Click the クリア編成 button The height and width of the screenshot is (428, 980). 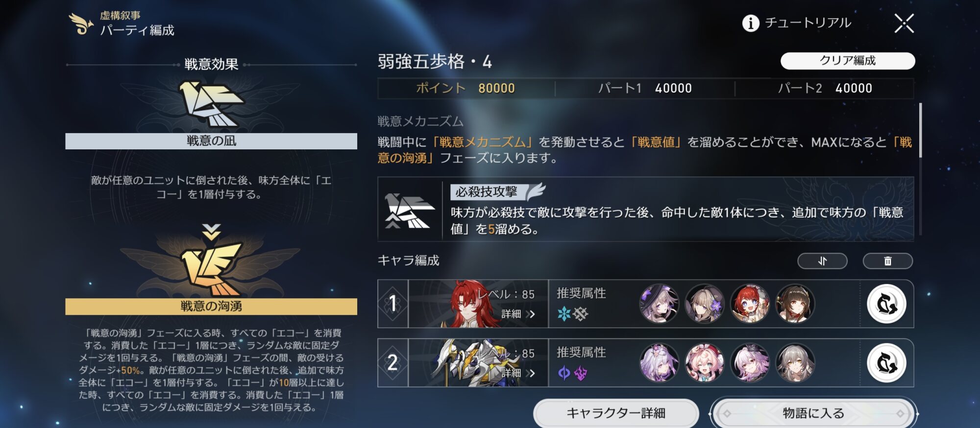(848, 61)
